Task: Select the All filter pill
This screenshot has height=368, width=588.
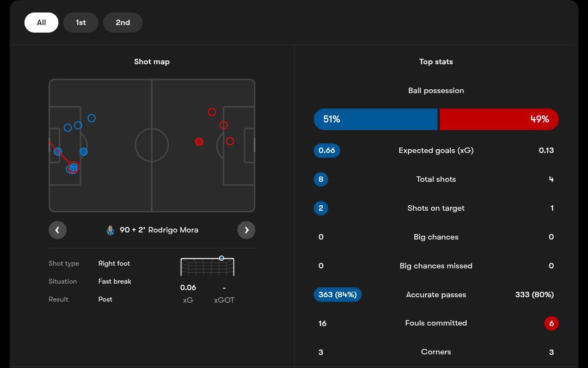Action: pos(41,22)
